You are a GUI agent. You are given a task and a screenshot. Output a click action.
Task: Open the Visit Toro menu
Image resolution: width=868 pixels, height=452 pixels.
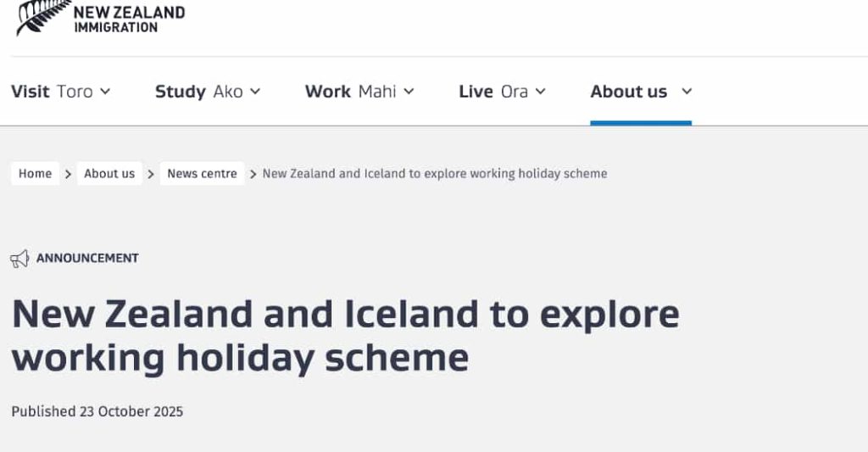point(52,92)
